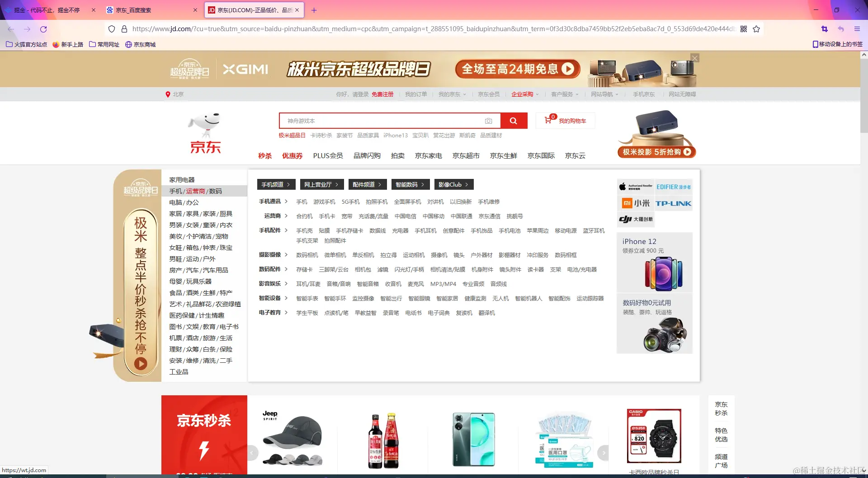The image size is (868, 478).
Task: Click the 京东 dog logo
Action: pyautogui.click(x=206, y=134)
